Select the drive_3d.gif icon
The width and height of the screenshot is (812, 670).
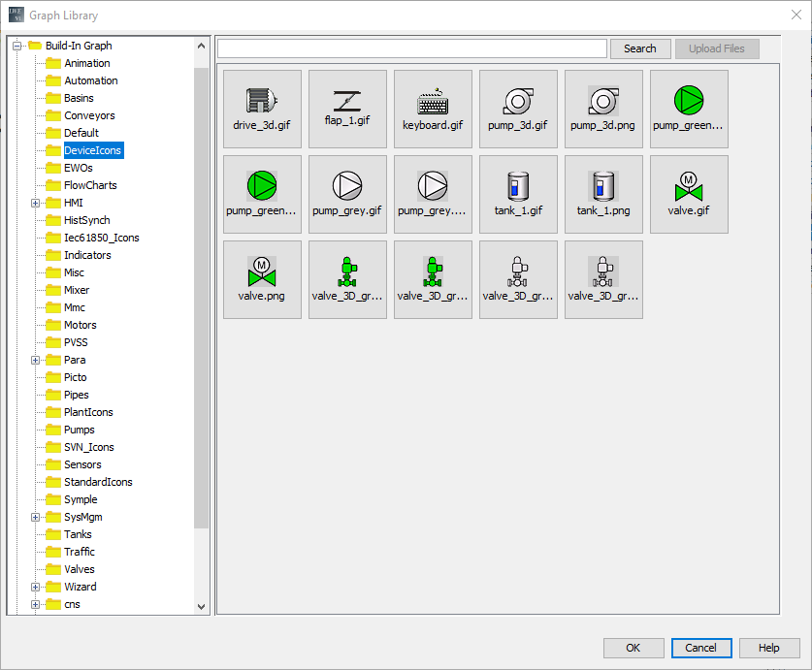pos(262,109)
